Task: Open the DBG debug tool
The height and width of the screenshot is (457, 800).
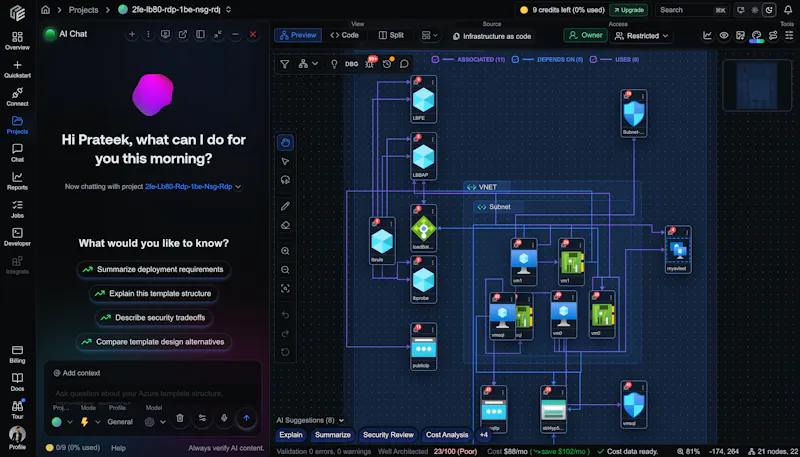Action: 352,64
